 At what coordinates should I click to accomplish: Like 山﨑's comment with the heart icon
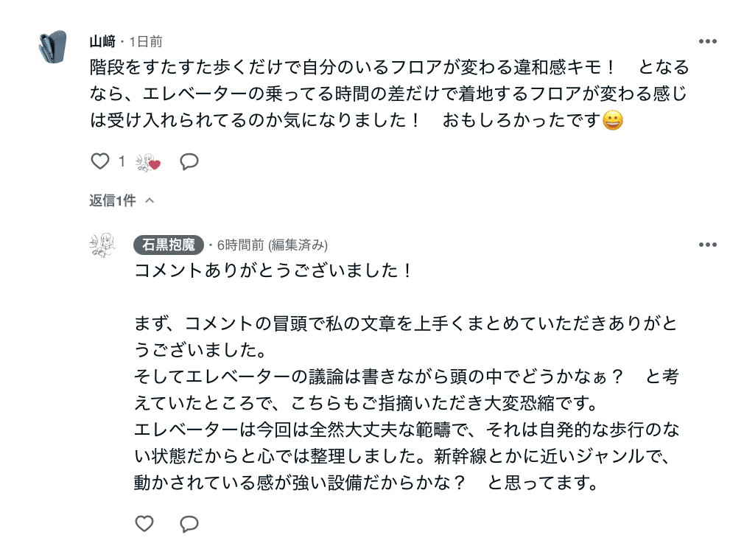point(100,161)
